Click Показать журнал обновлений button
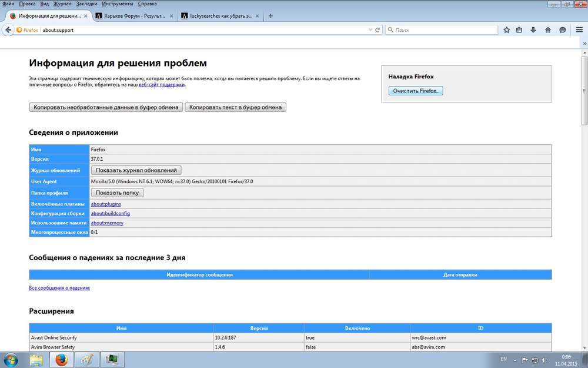588x368 pixels. (136, 171)
